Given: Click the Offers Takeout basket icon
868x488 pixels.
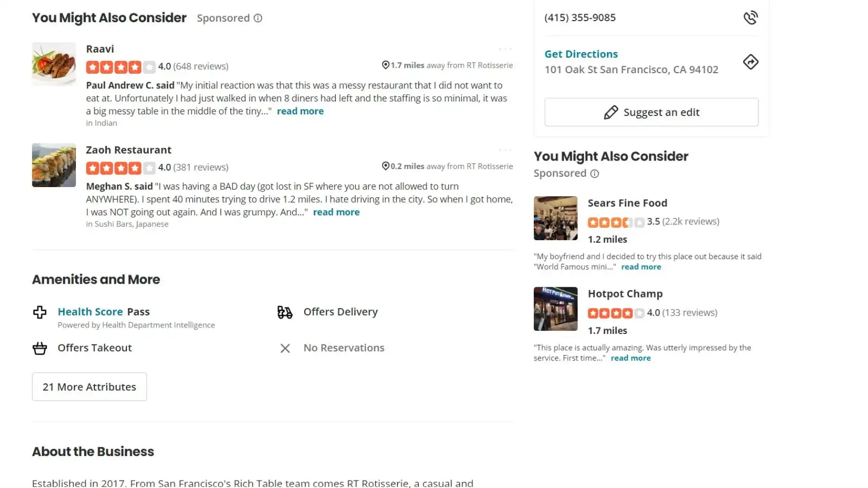Looking at the screenshot, I should pos(39,348).
